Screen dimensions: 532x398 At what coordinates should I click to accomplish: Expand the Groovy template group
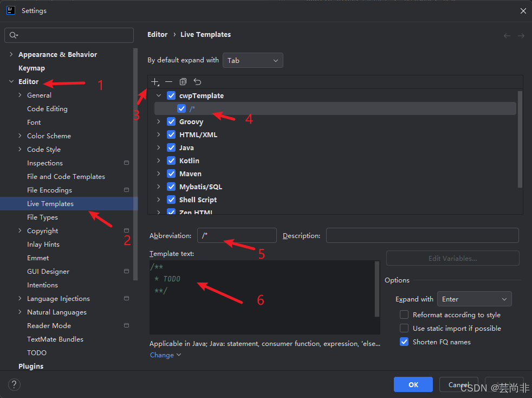(x=158, y=121)
